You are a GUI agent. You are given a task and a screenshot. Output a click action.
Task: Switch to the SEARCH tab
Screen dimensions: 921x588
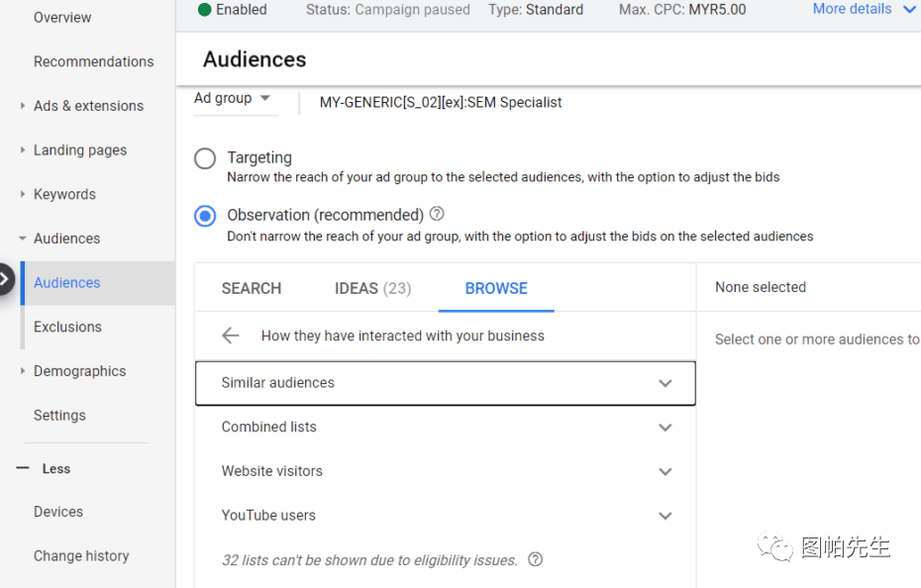252,288
